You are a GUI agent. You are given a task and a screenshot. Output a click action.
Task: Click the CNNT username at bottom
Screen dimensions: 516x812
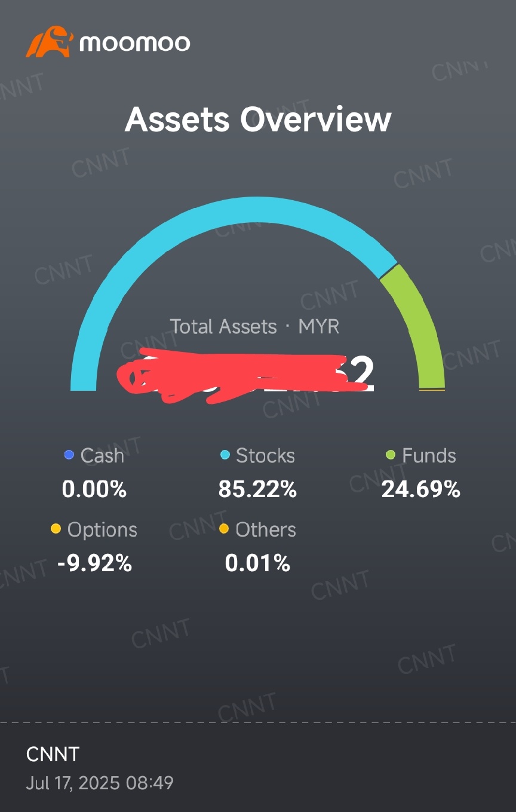tap(53, 755)
